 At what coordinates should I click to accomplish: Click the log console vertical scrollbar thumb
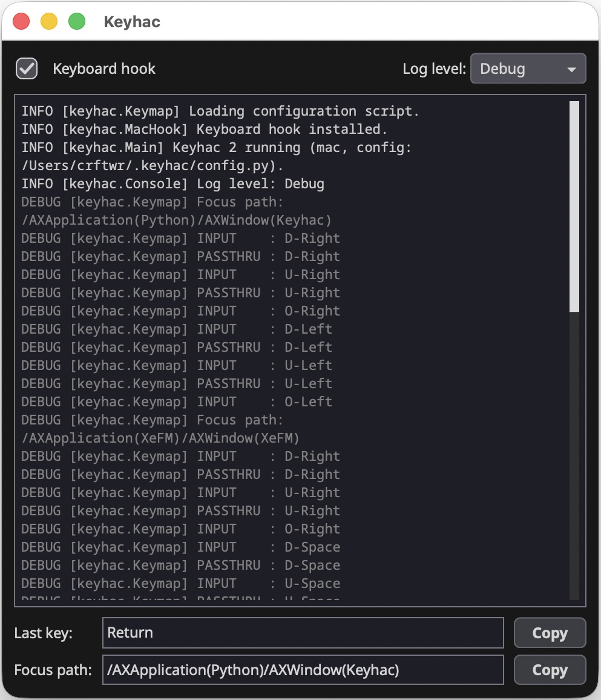574,206
